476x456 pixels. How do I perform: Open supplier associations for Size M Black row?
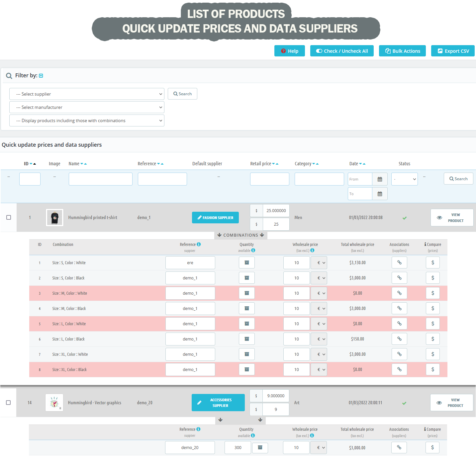tap(399, 308)
